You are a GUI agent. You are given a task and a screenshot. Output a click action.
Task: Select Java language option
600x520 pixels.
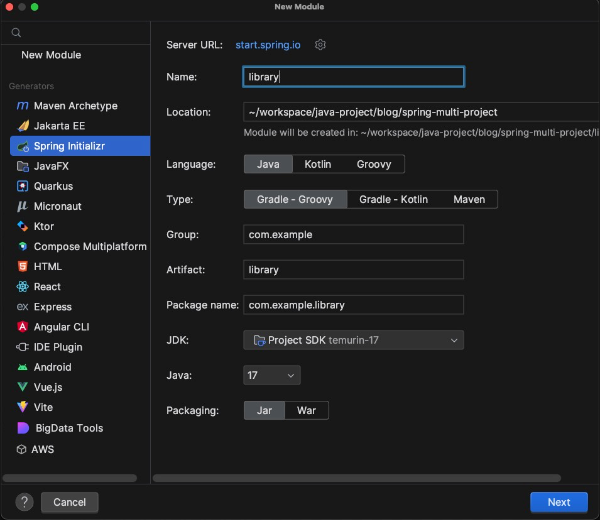pyautogui.click(x=268, y=164)
